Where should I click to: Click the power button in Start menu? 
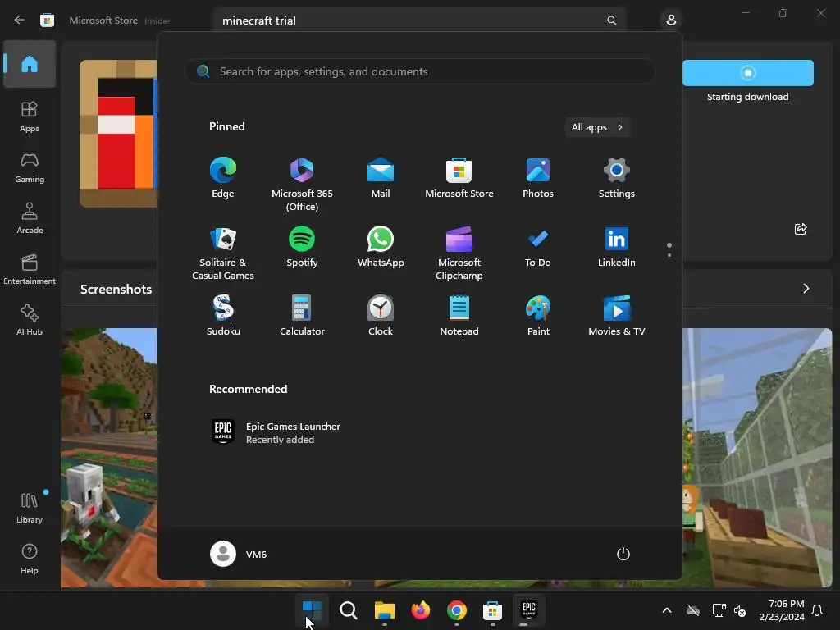tap(623, 554)
